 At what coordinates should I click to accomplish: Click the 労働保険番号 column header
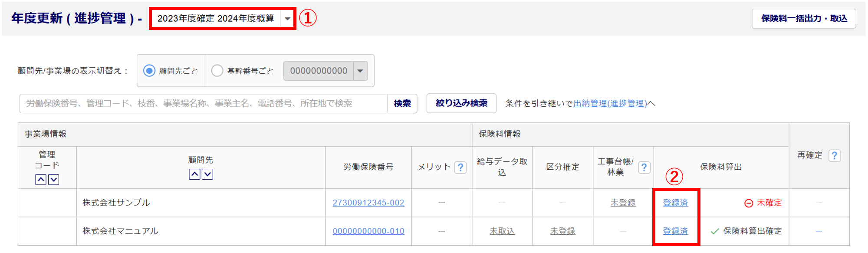368,167
